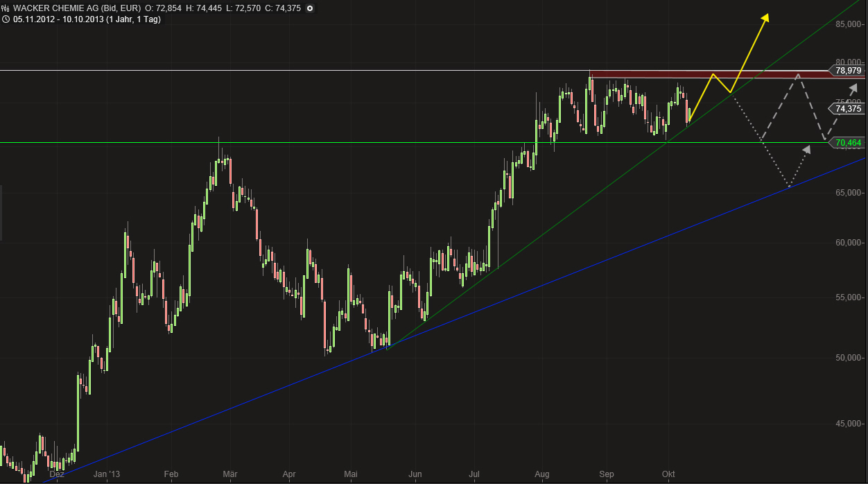
Task: Click the clock icon beside date range
Action: coord(6,19)
